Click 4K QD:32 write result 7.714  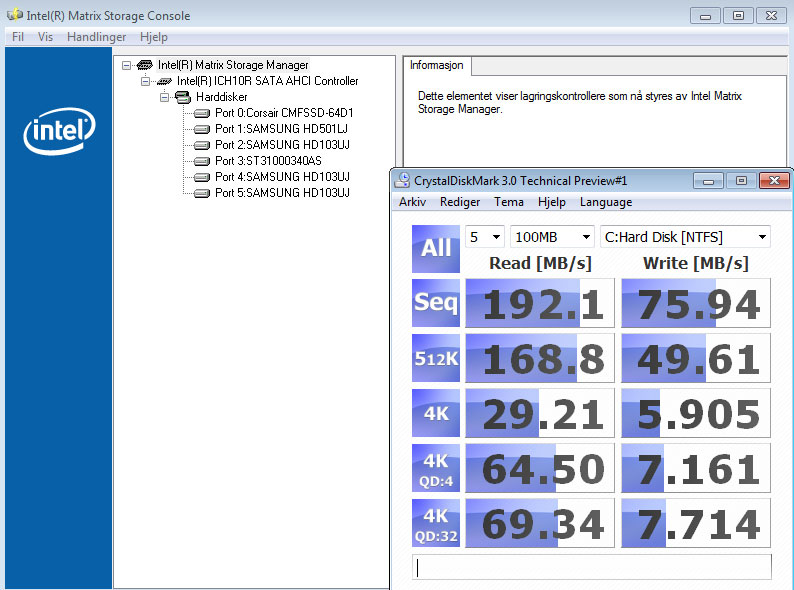click(x=696, y=523)
